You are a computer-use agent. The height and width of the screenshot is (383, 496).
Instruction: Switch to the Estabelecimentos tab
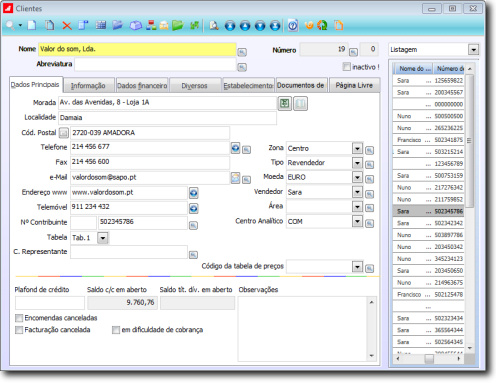[248, 86]
